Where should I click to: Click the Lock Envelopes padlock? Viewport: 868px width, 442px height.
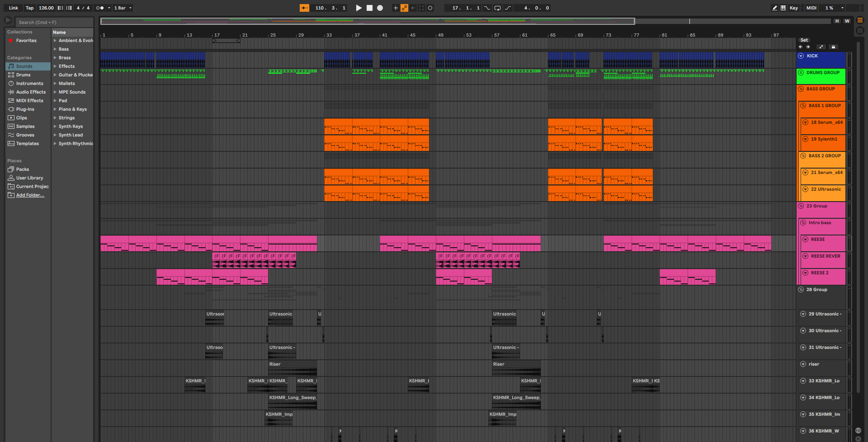click(833, 47)
